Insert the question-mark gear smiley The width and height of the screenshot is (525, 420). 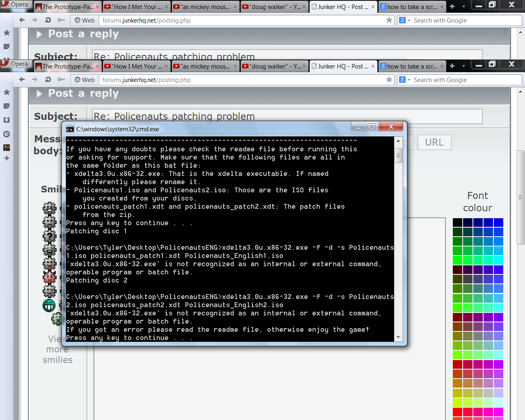pyautogui.click(x=50, y=236)
